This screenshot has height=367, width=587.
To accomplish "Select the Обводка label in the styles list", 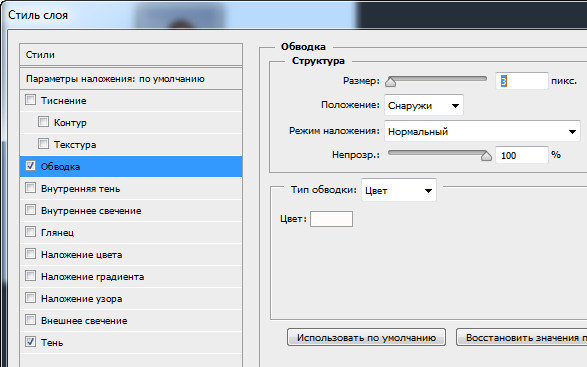I will click(x=60, y=167).
